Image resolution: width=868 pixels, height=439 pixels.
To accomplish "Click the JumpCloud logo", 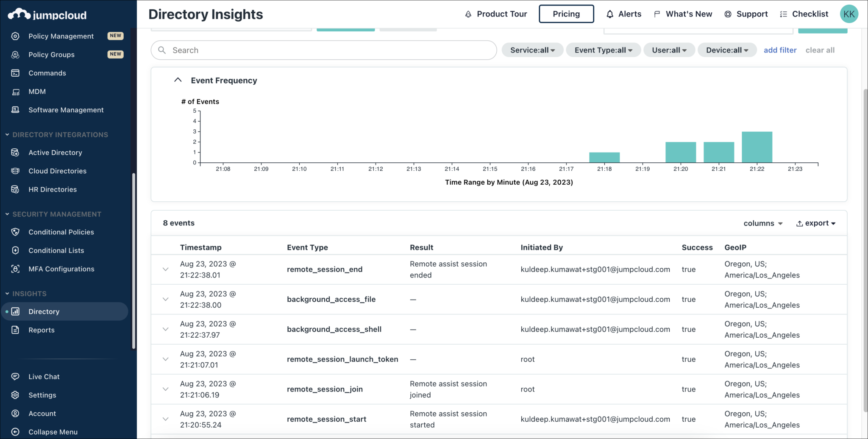I will coord(47,14).
